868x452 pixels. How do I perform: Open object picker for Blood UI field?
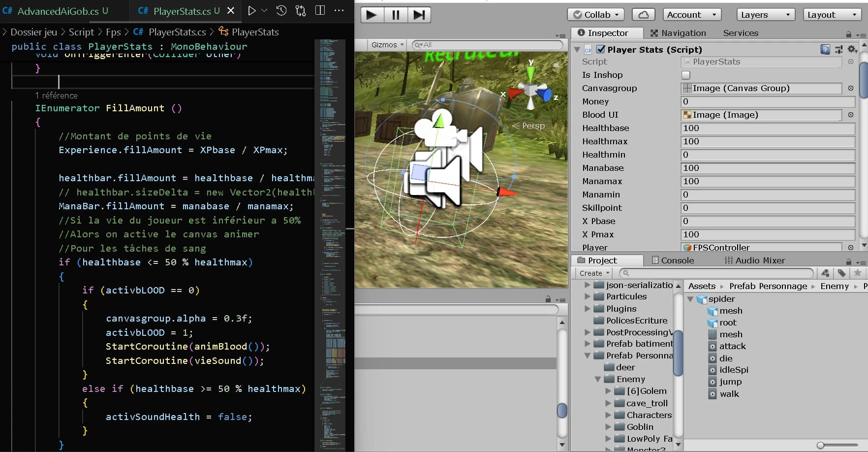[851, 115]
